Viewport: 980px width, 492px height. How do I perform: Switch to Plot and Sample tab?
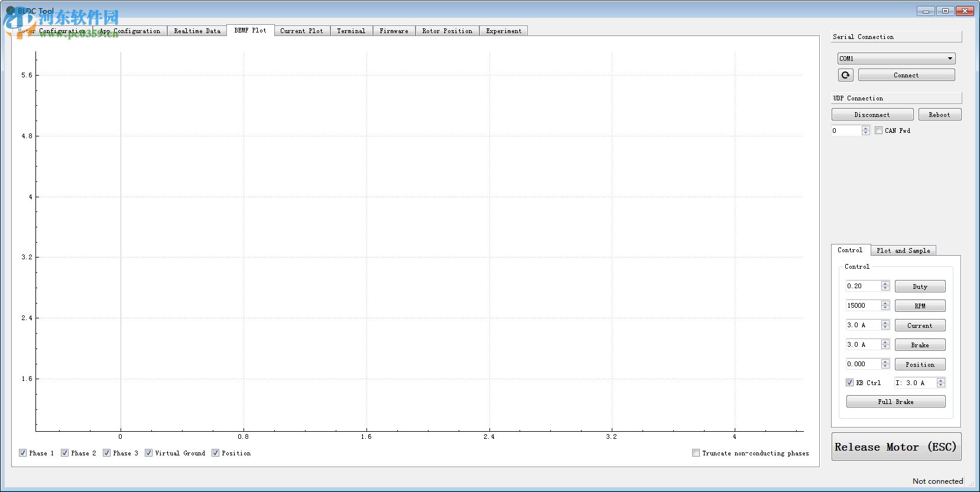pos(903,250)
